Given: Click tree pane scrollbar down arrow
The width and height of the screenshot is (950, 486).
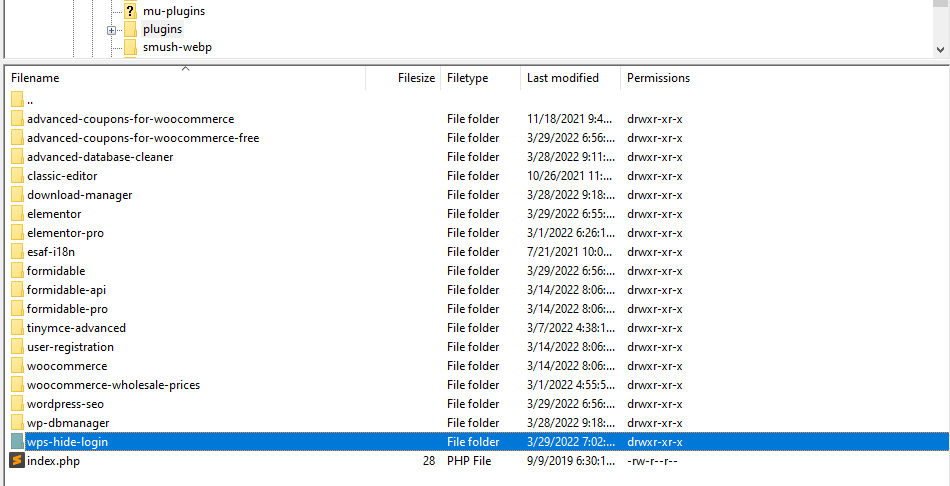Looking at the screenshot, I should pyautogui.click(x=940, y=50).
